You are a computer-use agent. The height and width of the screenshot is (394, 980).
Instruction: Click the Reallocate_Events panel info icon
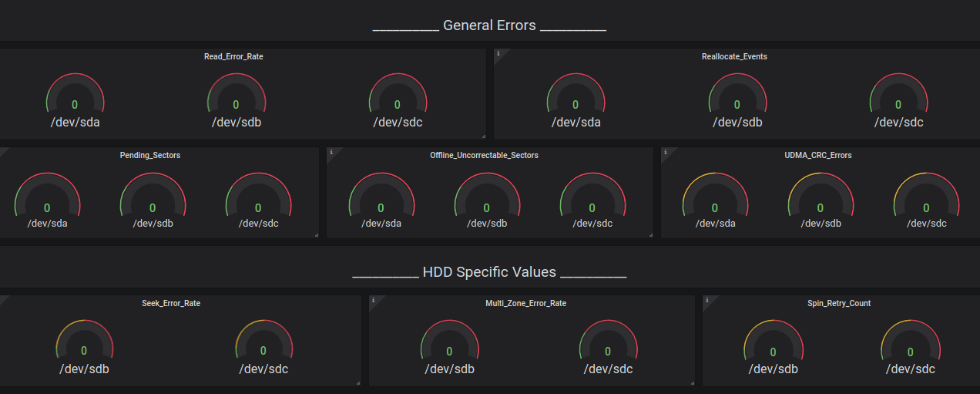498,53
